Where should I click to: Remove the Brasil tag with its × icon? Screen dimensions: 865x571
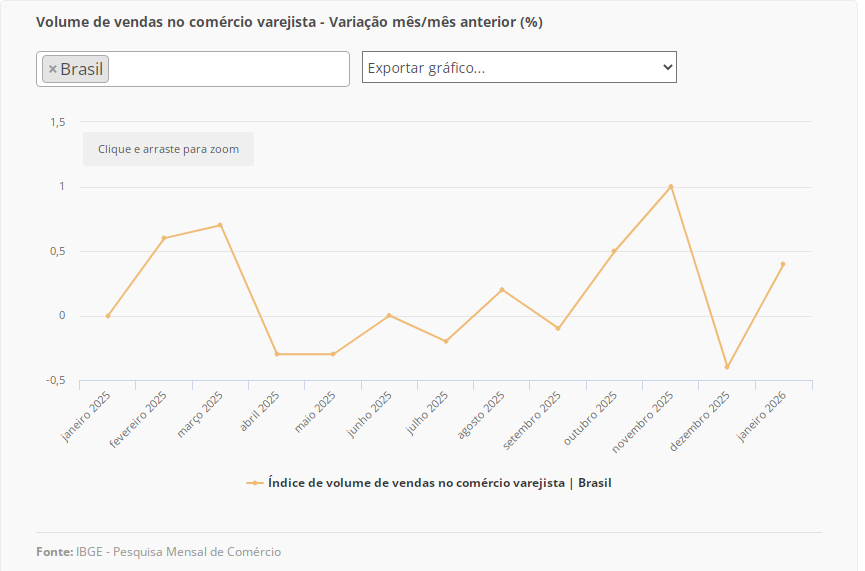point(53,69)
